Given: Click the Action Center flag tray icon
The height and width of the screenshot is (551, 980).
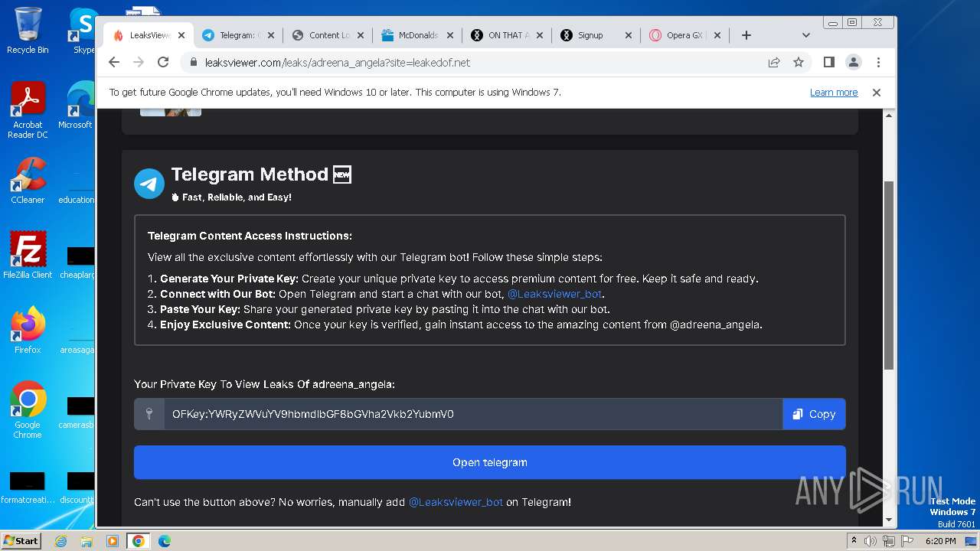Looking at the screenshot, I should click(x=906, y=541).
